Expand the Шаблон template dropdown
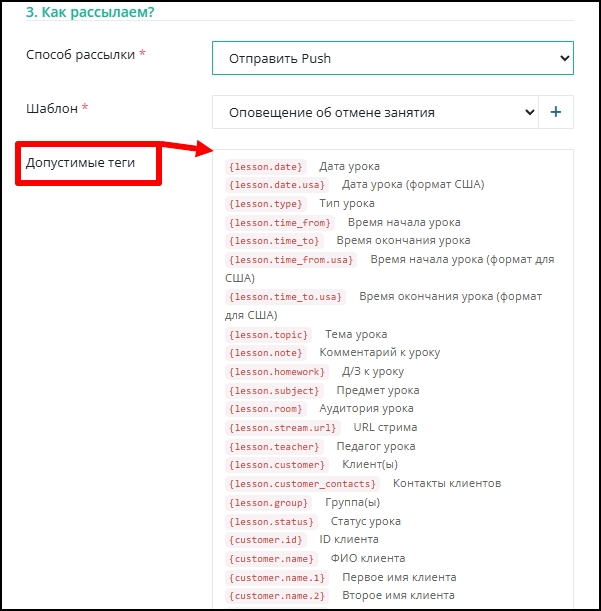The width and height of the screenshot is (601, 611). click(375, 112)
